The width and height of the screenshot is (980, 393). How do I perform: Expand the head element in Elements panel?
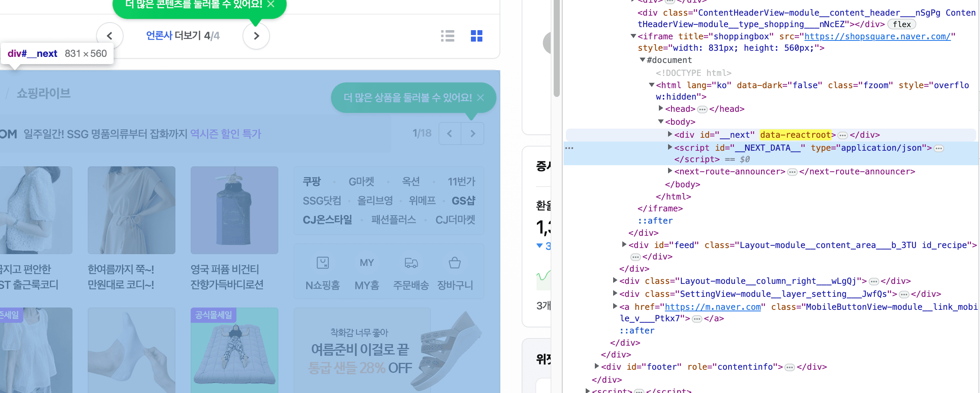click(661, 108)
